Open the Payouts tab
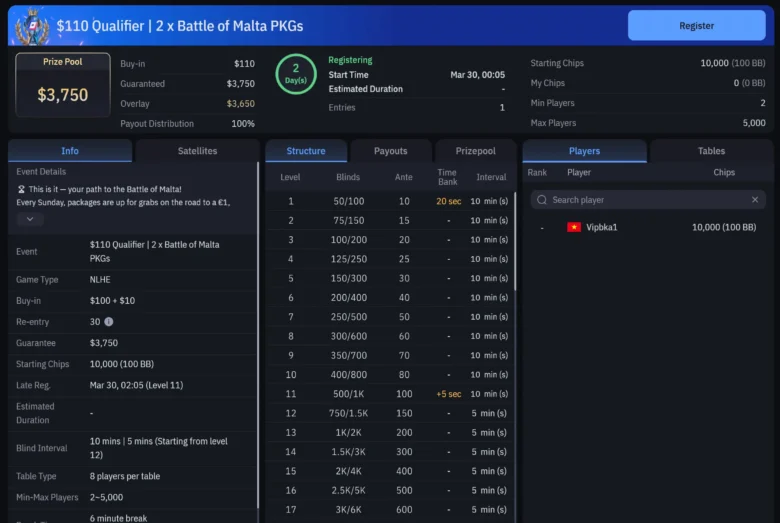This screenshot has height=523, width=780. (x=390, y=151)
